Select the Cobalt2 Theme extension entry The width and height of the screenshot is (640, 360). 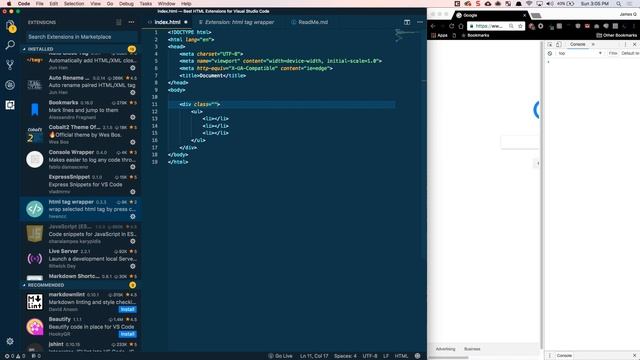click(x=81, y=135)
